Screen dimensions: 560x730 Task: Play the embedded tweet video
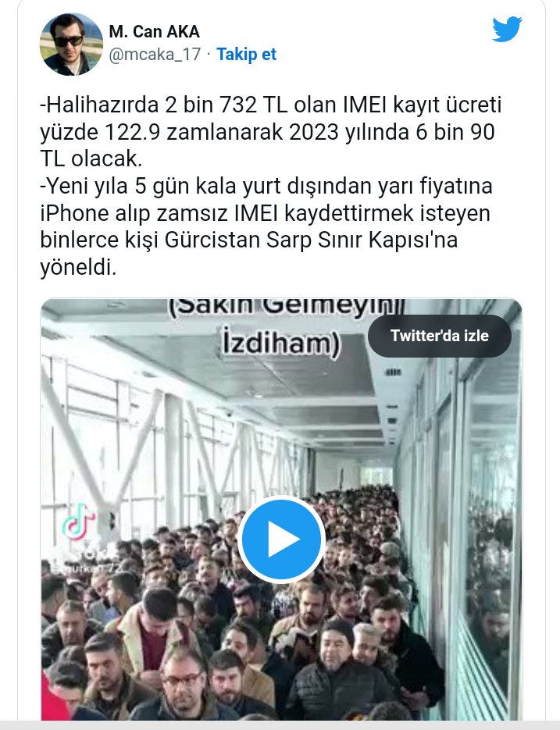click(x=281, y=539)
